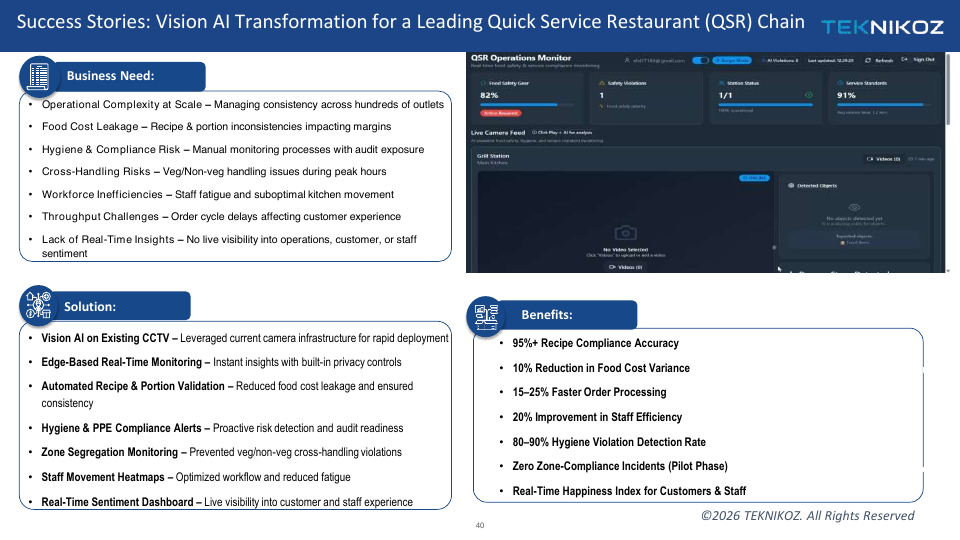The width and height of the screenshot is (960, 540).
Task: Click the Last updated timestamp
Action: coord(831,61)
